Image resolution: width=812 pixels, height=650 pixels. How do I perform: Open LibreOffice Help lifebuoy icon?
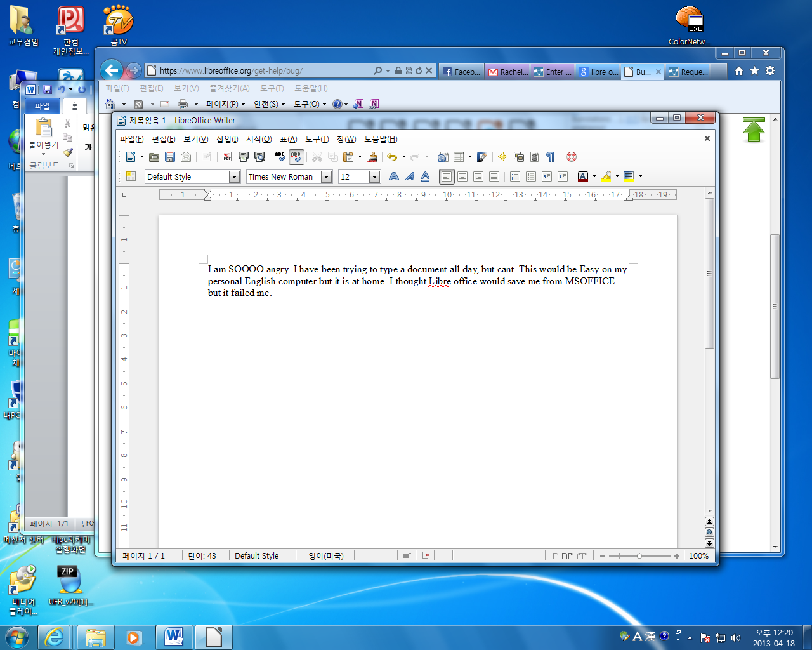[572, 157]
